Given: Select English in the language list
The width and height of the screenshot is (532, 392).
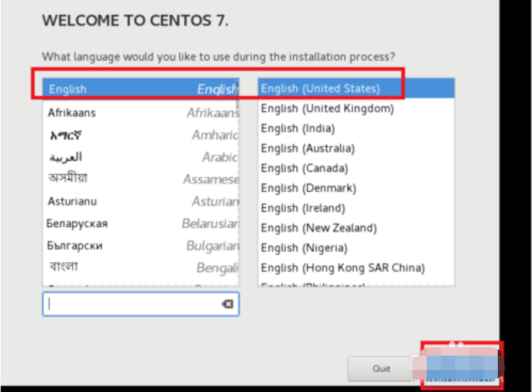Looking at the screenshot, I should 140,89.
